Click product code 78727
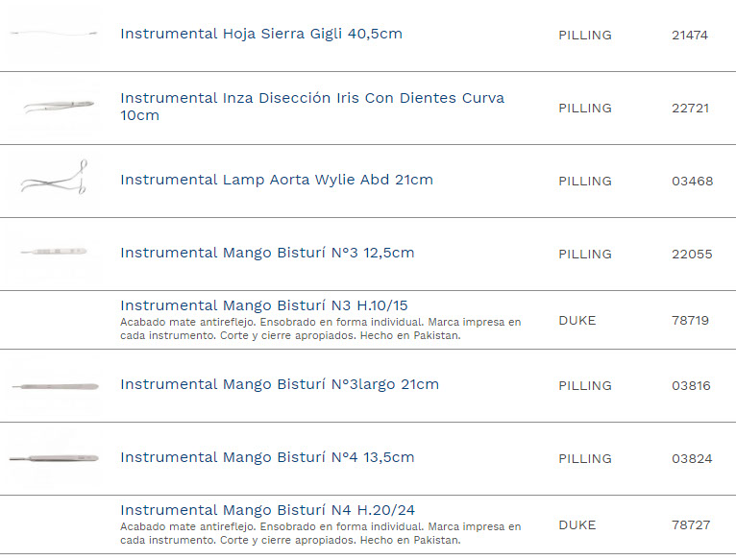 [690, 524]
